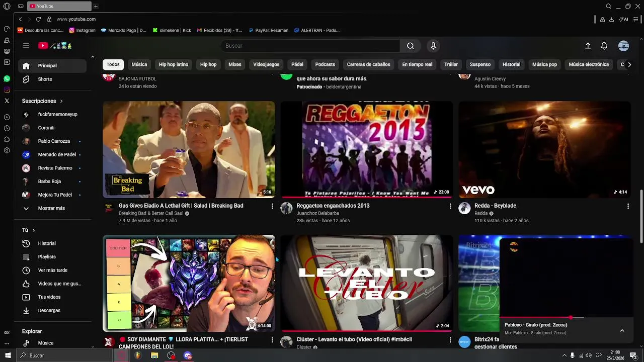Open options for Clúster video

(450, 340)
